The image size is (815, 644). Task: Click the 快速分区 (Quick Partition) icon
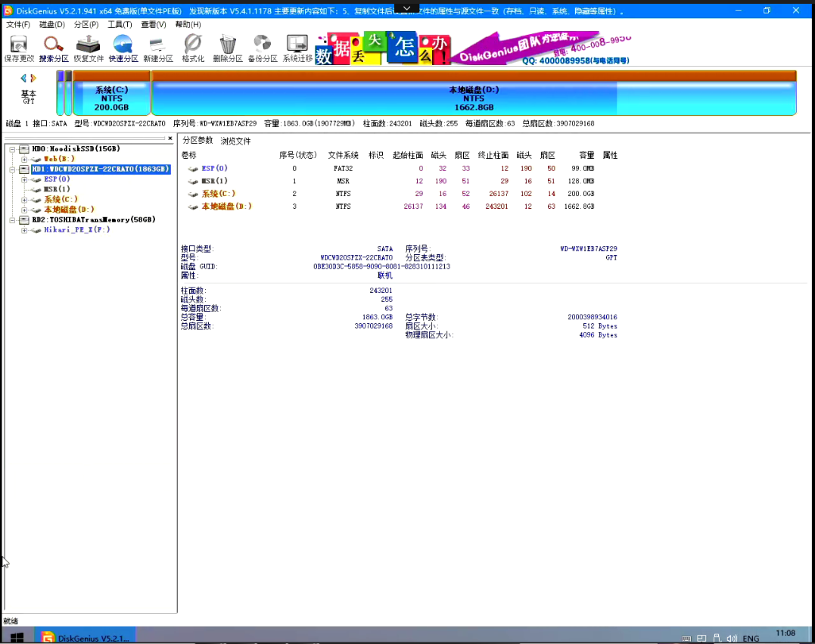click(123, 47)
